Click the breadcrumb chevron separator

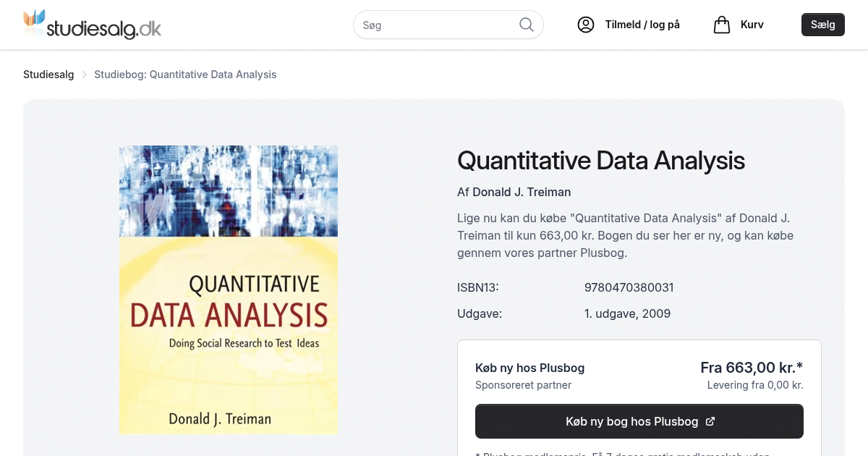[x=84, y=75]
